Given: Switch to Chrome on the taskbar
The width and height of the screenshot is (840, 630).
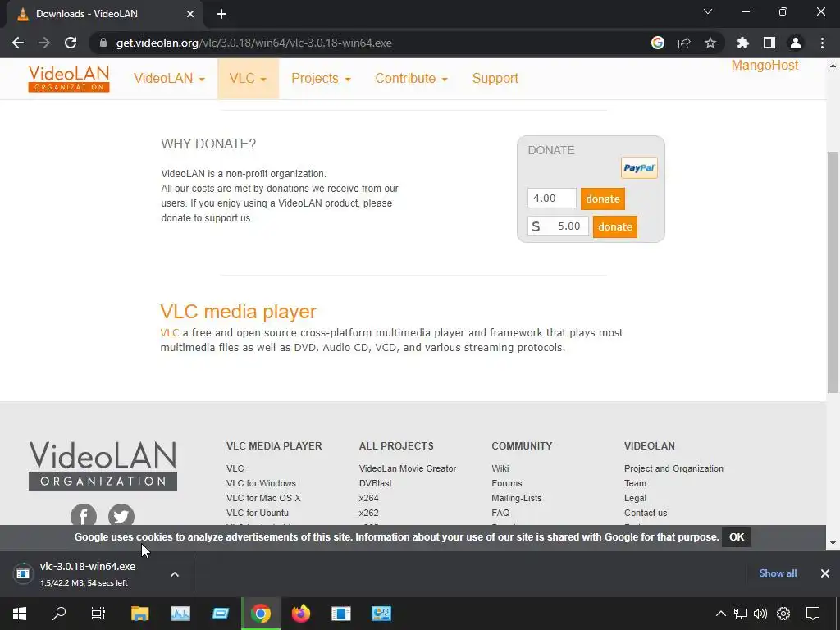Looking at the screenshot, I should click(260, 614).
